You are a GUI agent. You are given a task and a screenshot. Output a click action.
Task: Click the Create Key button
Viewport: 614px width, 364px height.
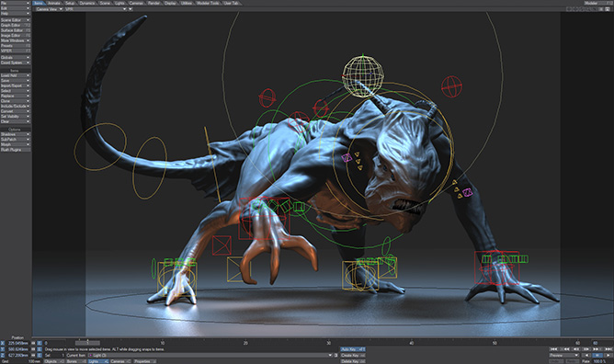click(353, 356)
